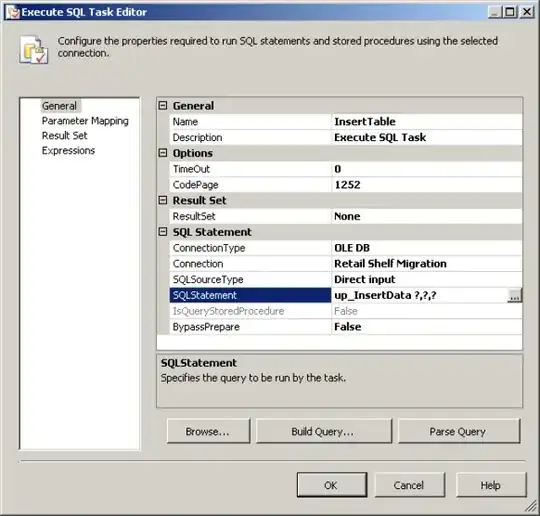Image resolution: width=540 pixels, height=516 pixels.
Task: Click the Build Query... button
Action: [x=324, y=431]
